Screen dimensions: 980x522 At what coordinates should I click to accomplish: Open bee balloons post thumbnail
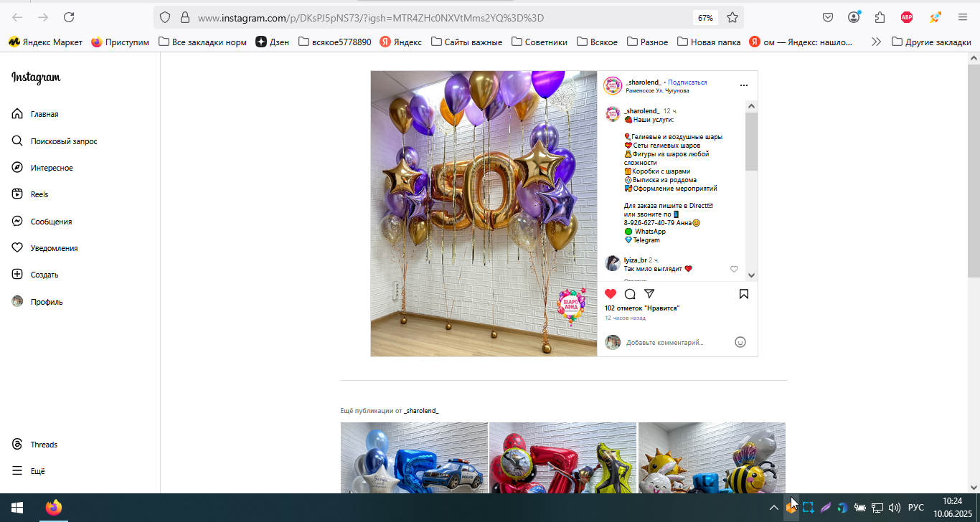click(x=712, y=457)
